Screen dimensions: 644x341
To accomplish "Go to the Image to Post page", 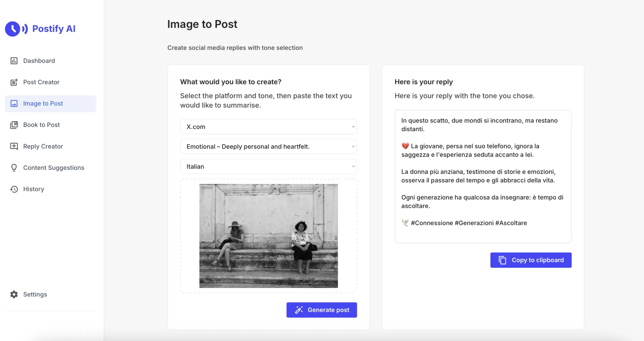I will [43, 104].
